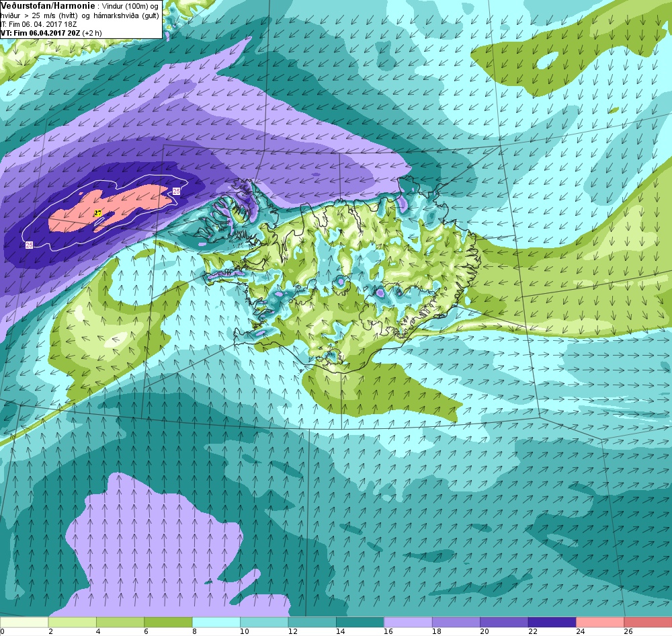Click the pale yellow 0–2 m/s legend swatch
Screen dimensions: 672x636
[x=24, y=622]
